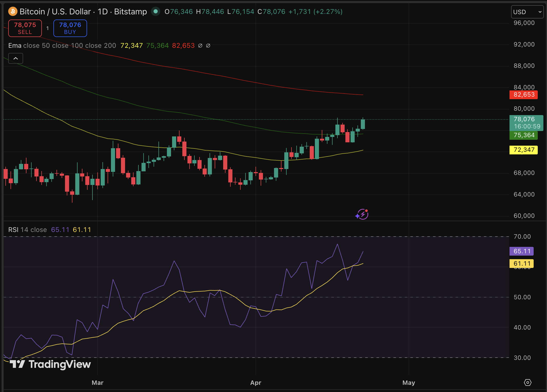Click the first EMA empty-set icon
The width and height of the screenshot is (547, 392).
tap(200, 45)
